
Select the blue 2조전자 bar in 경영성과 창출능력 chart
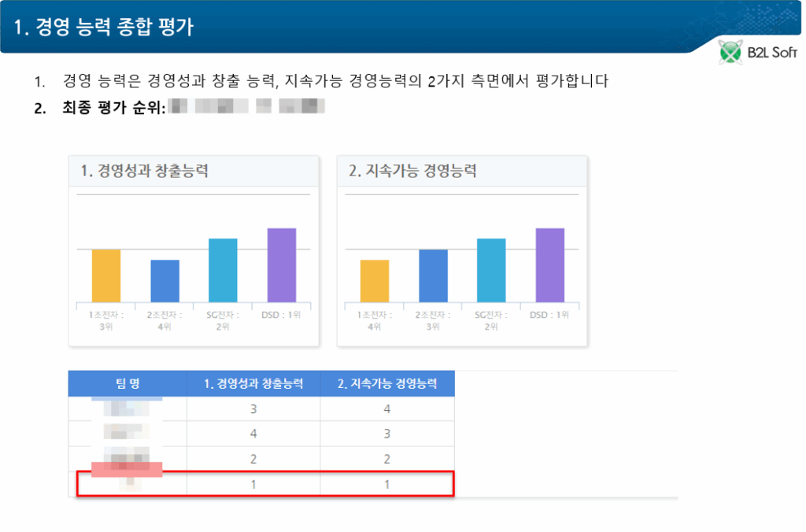pyautogui.click(x=165, y=281)
